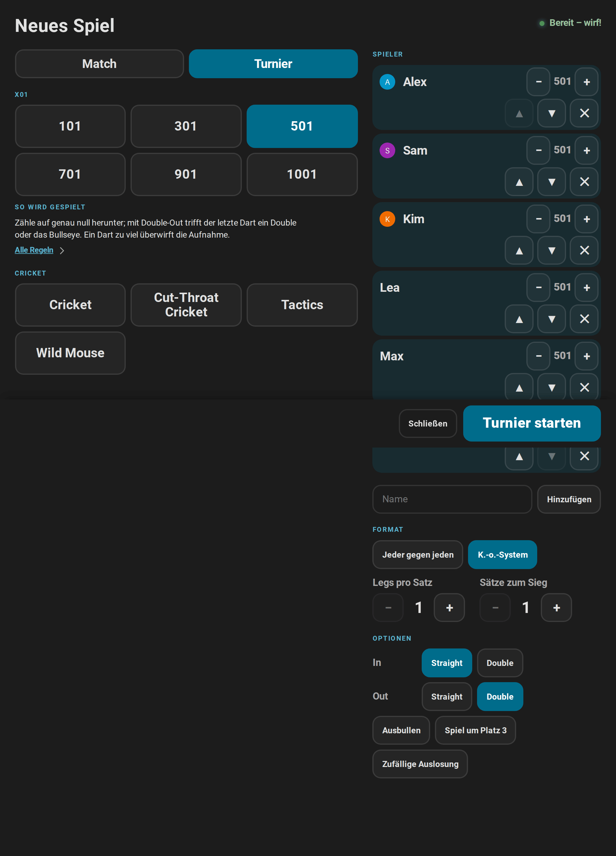Select Cut-Throat Cricket mode
This screenshot has width=616, height=856.
[186, 305]
